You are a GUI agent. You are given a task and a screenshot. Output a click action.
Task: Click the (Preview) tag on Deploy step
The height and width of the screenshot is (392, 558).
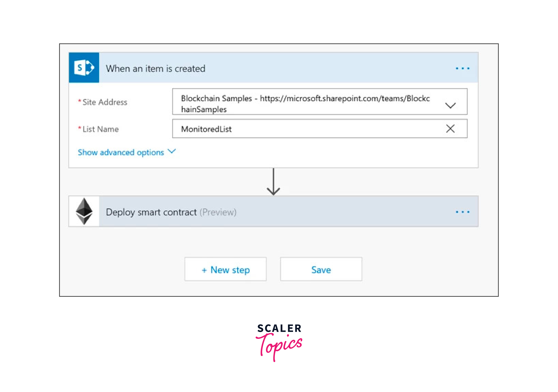[x=218, y=212]
